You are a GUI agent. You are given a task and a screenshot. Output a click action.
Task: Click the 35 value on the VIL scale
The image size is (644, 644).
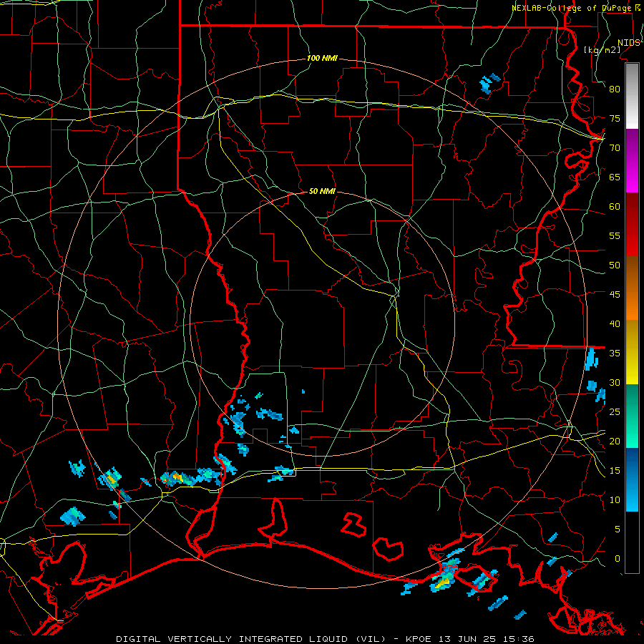(x=615, y=353)
